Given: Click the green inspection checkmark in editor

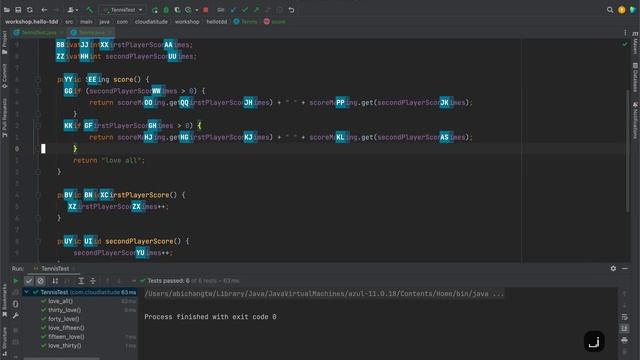Looking at the screenshot, I should [624, 44].
